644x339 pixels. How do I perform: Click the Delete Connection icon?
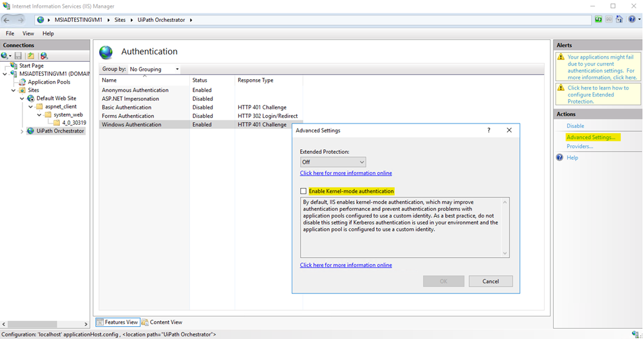(x=44, y=56)
